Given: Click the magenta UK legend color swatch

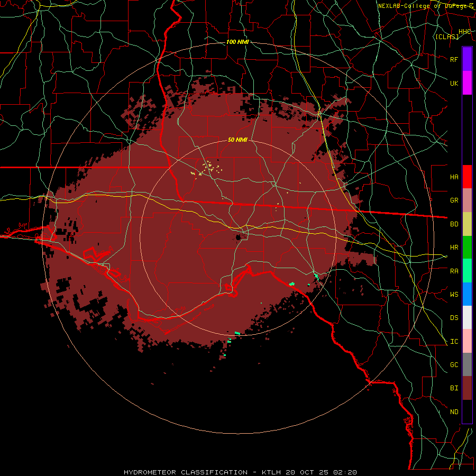Looking at the screenshot, I should [x=467, y=83].
